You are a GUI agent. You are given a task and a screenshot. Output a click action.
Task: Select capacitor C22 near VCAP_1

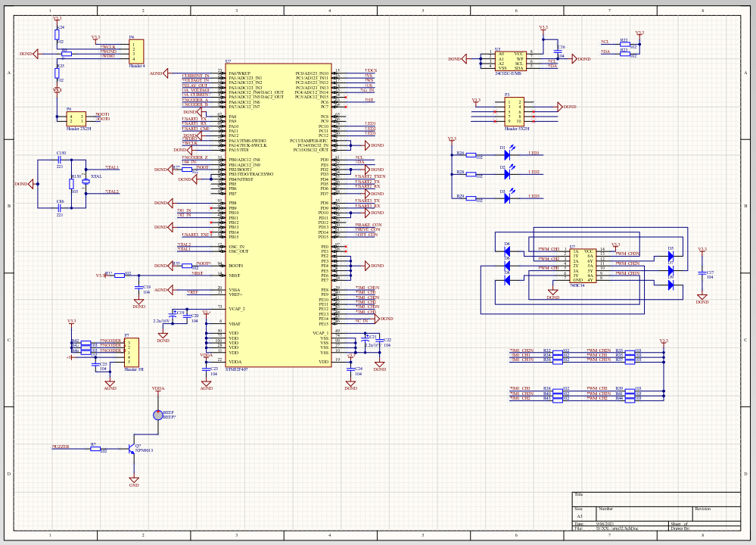pyautogui.click(x=380, y=341)
